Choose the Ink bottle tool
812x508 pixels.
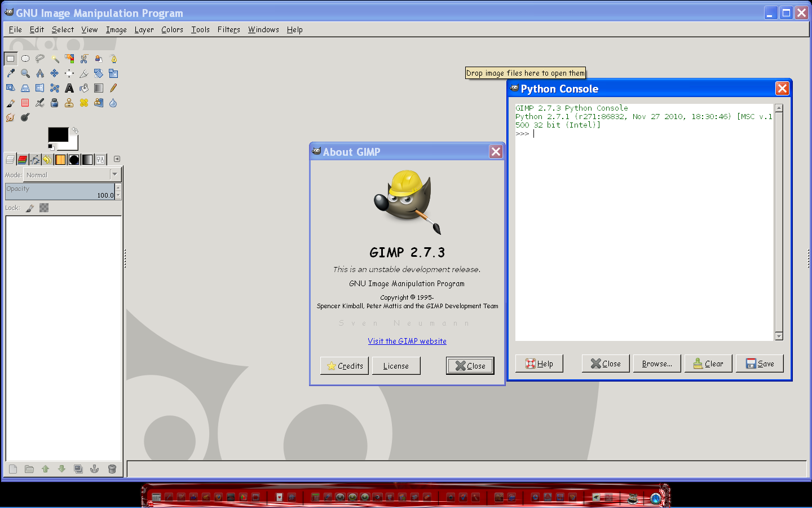tap(55, 103)
